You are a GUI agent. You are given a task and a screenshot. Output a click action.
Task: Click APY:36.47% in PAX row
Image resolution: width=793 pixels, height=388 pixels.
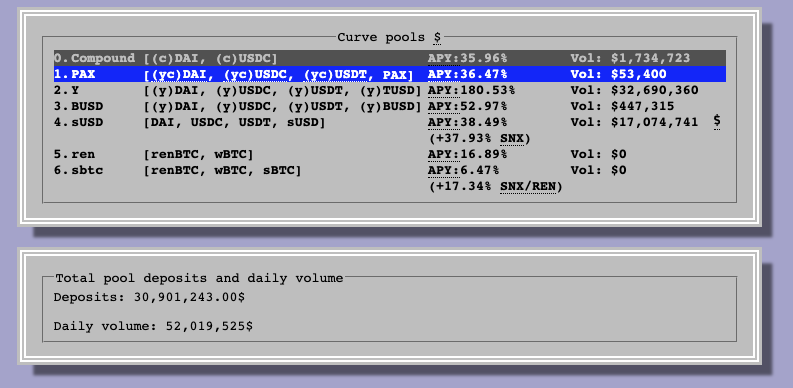[467, 74]
